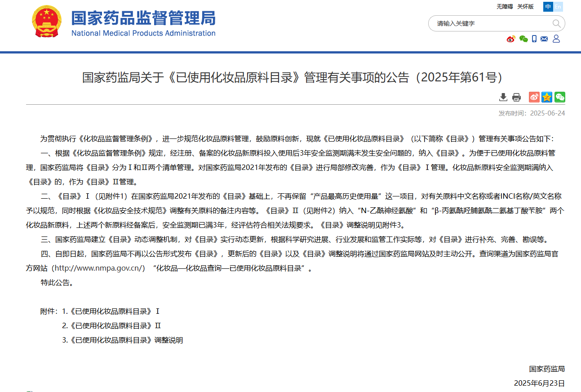
Task: Open the mail envelope icon
Action: [x=544, y=39]
